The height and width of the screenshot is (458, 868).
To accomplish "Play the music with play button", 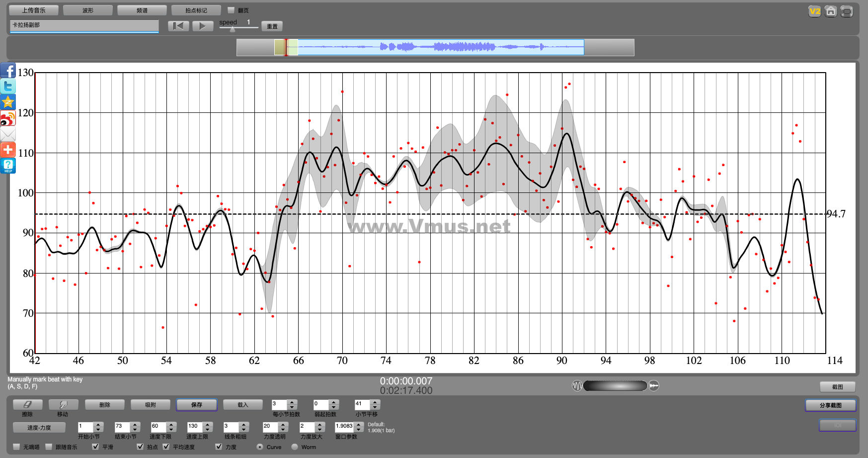I will (203, 26).
